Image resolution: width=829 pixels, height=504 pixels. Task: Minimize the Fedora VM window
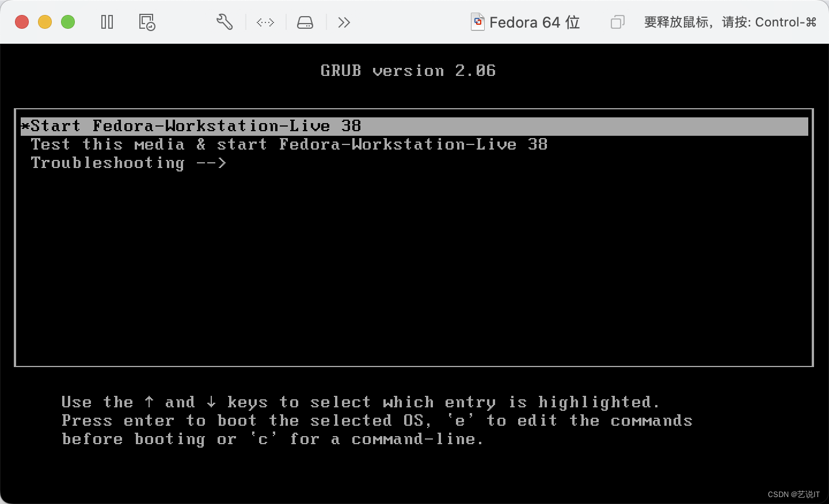(45, 22)
